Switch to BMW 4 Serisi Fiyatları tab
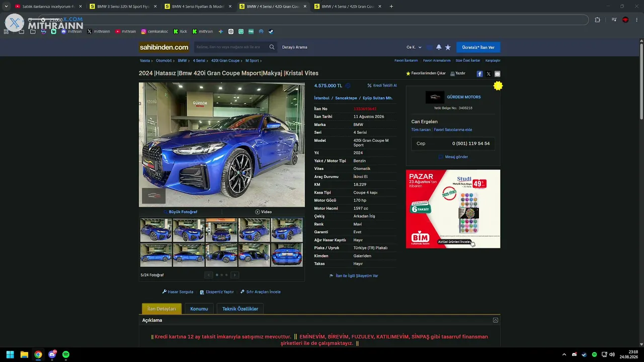The image size is (644, 362). click(198, 7)
